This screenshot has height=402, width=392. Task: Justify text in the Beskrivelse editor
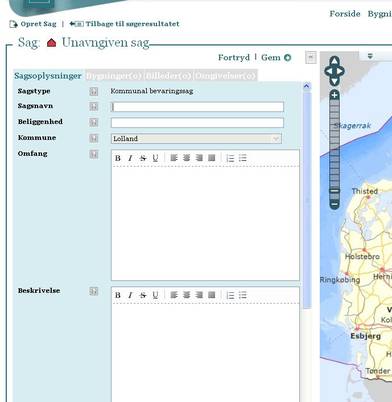(x=212, y=295)
